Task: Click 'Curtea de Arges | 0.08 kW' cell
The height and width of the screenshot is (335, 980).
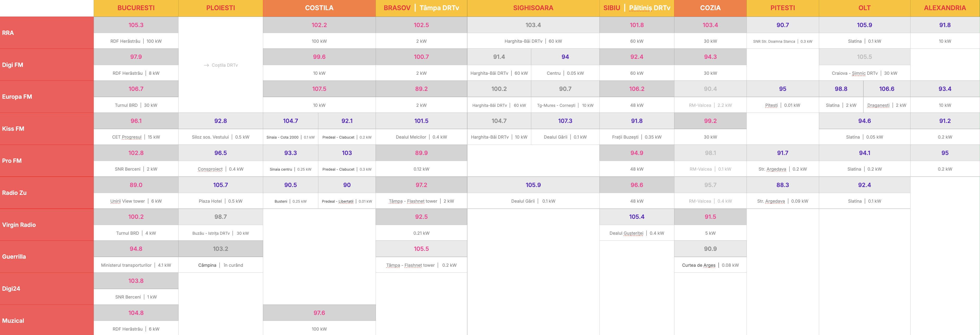Action: [710, 265]
